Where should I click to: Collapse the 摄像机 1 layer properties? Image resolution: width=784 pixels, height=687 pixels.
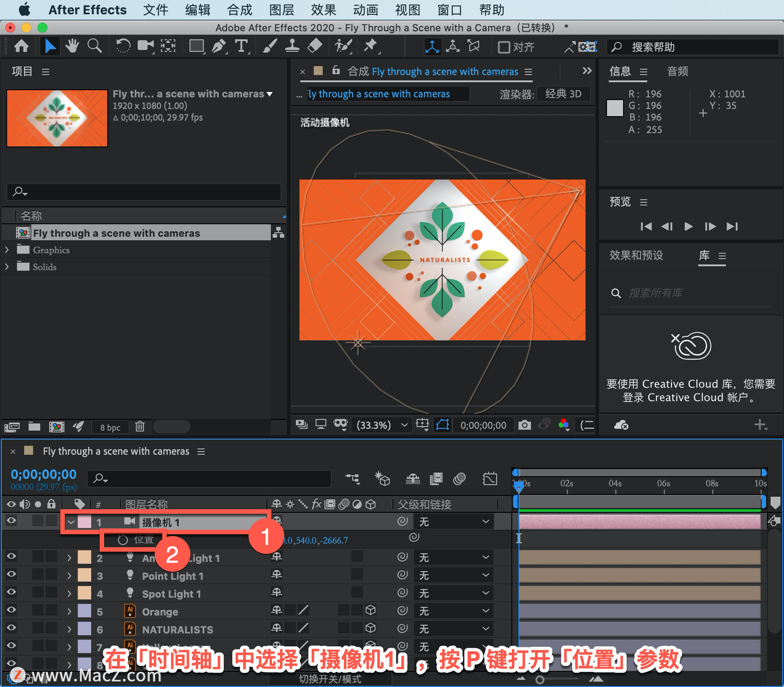(71, 522)
